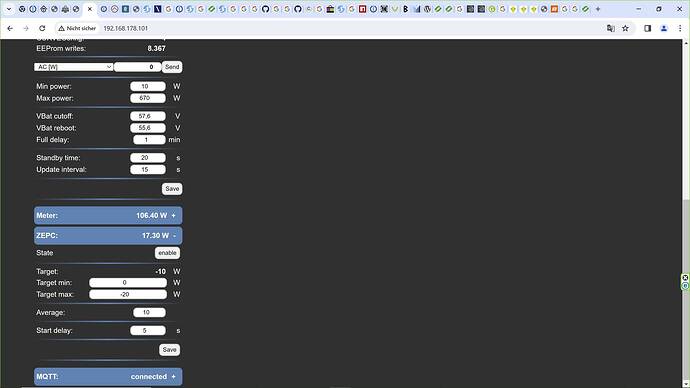Edit the value field beside Send

pos(137,67)
